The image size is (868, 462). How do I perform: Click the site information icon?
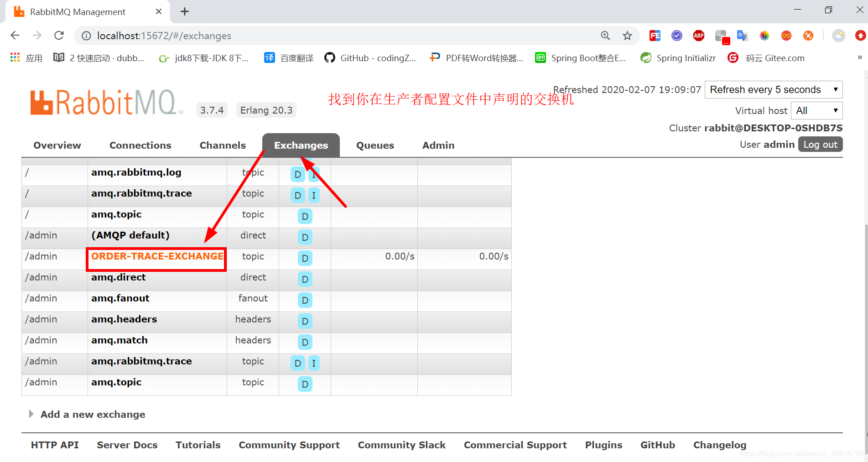(86, 36)
